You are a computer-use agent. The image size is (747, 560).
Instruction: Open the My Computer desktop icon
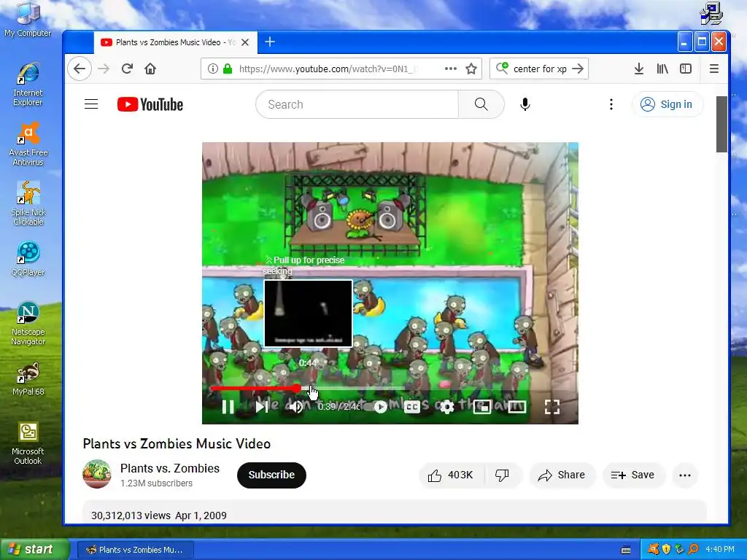pyautogui.click(x=28, y=20)
